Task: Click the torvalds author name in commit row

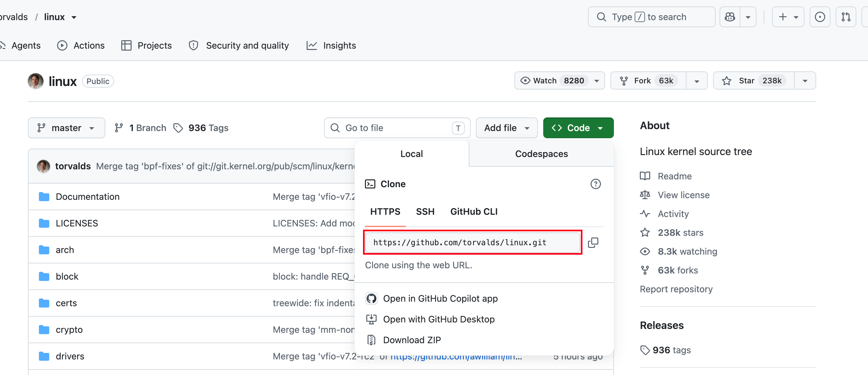Action: [x=73, y=166]
